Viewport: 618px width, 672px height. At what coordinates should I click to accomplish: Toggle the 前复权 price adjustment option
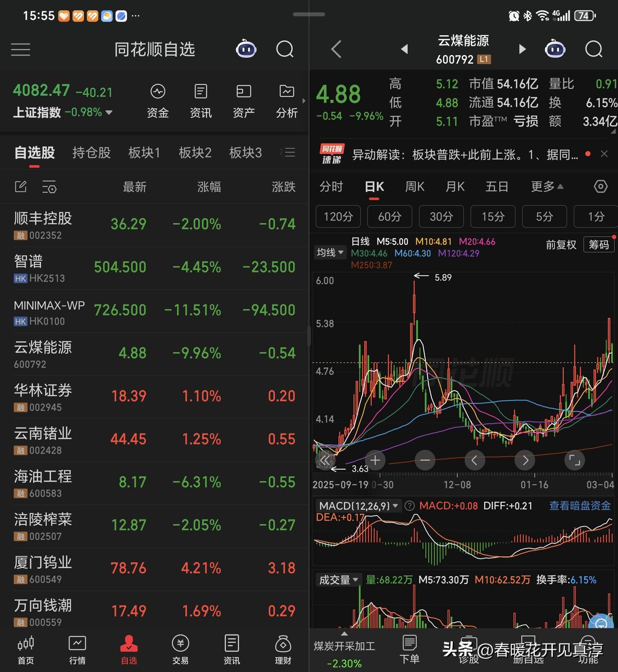[x=561, y=245]
